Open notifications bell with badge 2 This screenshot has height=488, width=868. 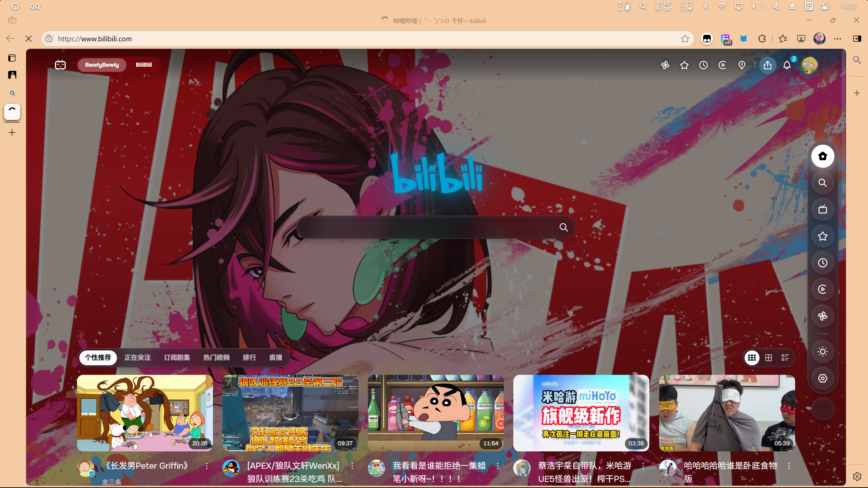click(x=787, y=65)
